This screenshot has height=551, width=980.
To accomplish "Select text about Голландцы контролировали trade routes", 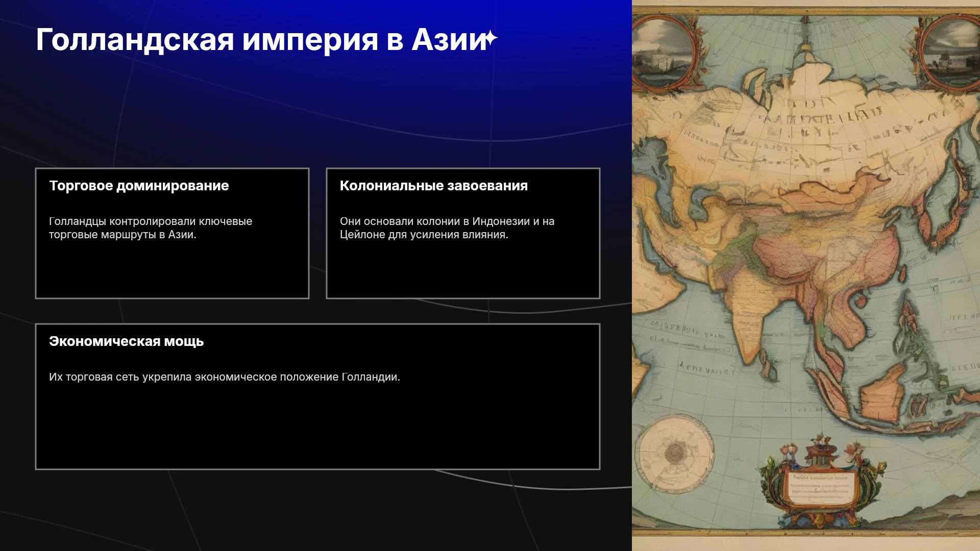I will [x=151, y=228].
